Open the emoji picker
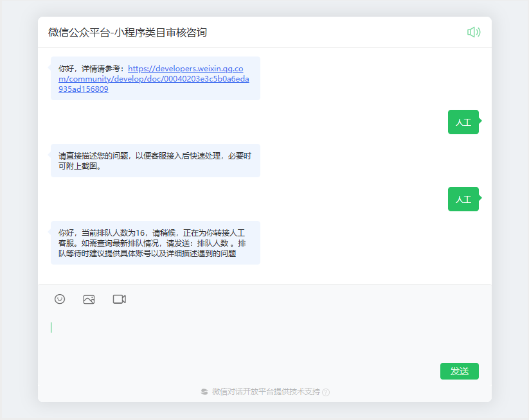 60,299
